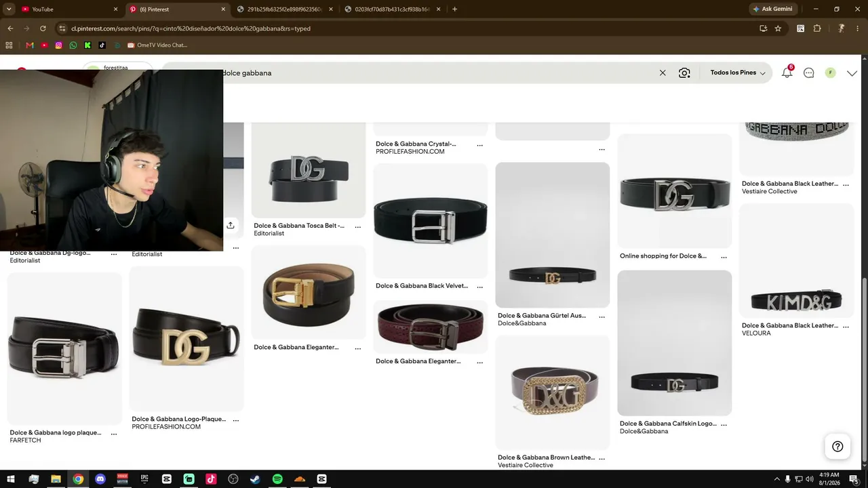Open the black velvet silver buckle belt image
Viewport: 868px width, 488px height.
click(x=431, y=220)
